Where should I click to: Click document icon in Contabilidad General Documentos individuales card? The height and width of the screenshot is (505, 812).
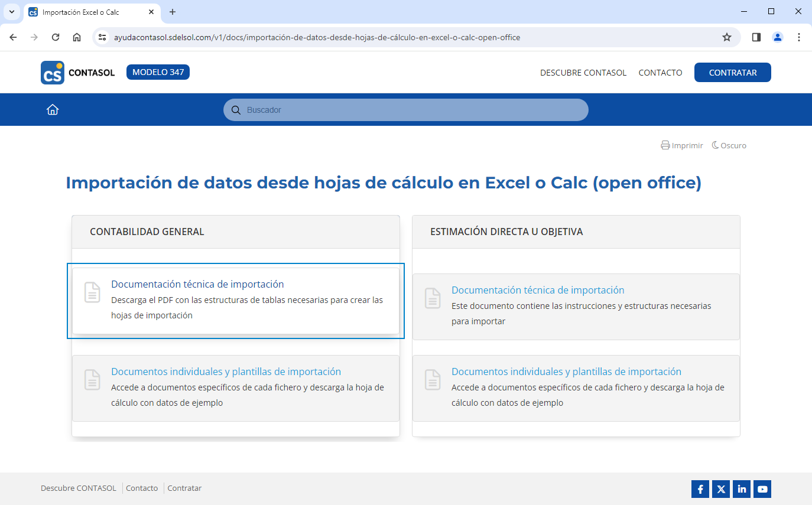point(92,380)
